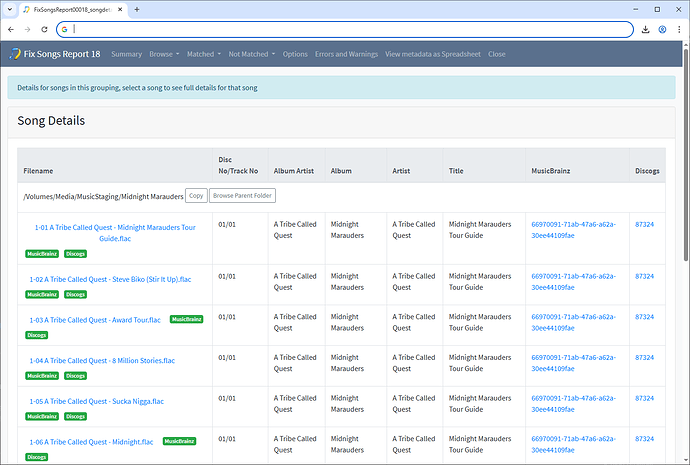The image size is (690, 465).
Task: Click the Browse Parent Folder button
Action: click(x=242, y=196)
